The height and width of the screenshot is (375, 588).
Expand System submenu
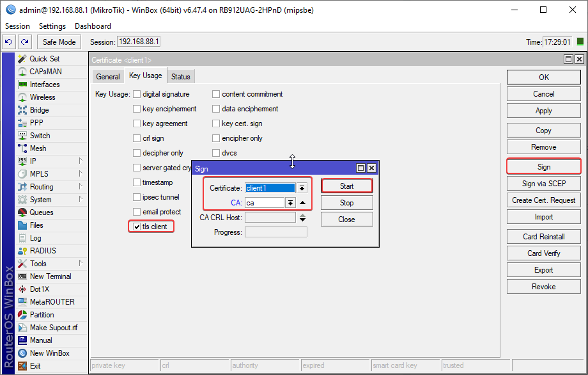[x=81, y=199]
